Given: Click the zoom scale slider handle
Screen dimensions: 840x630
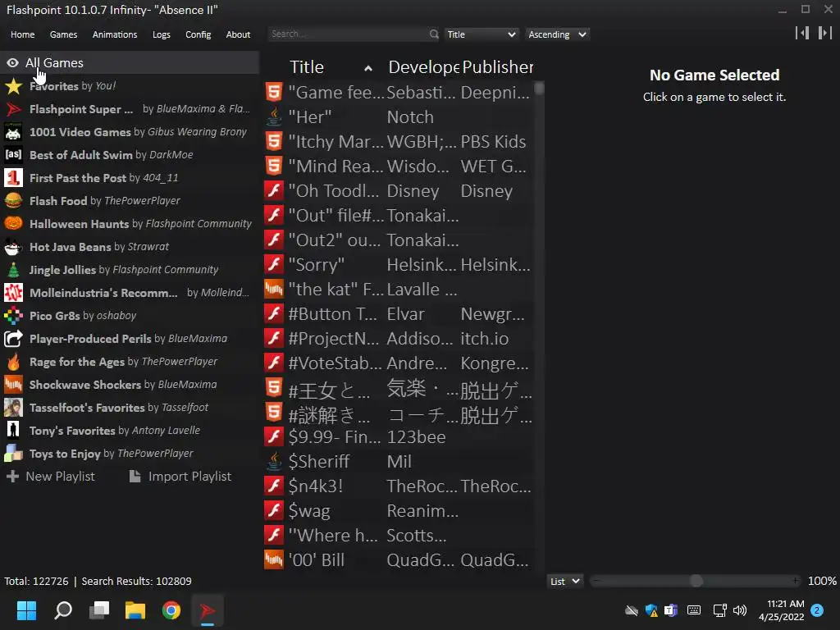Looking at the screenshot, I should [x=696, y=581].
